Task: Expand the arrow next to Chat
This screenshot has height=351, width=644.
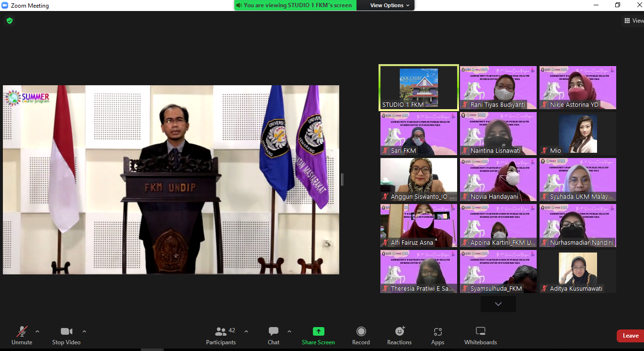Action: (289, 331)
